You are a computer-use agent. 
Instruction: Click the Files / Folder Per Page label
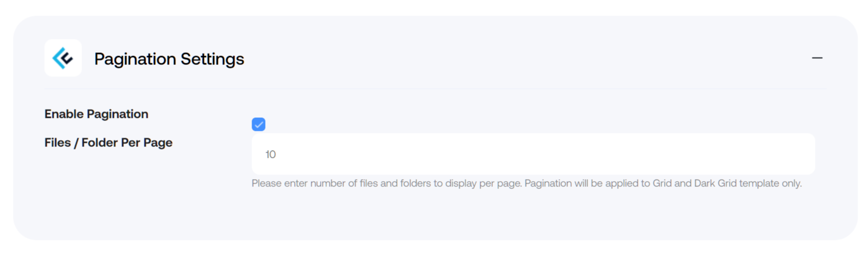point(108,142)
